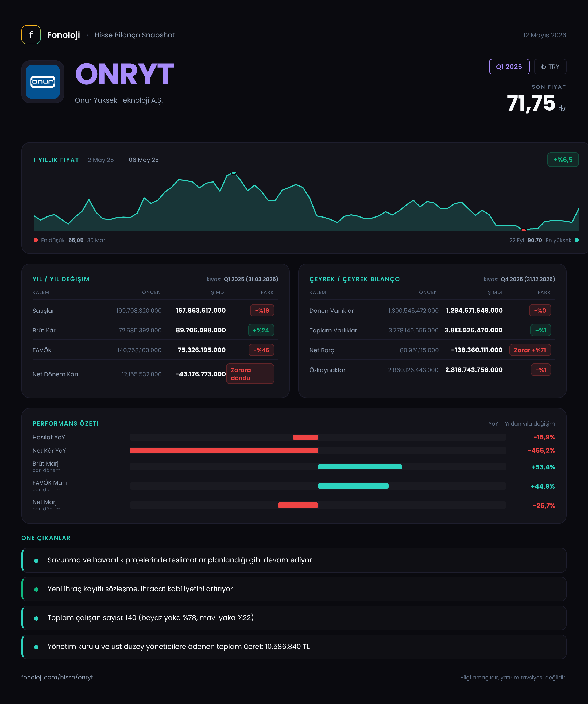This screenshot has width=588, height=704.
Task: Click the Hasılat YoY red bar
Action: pyautogui.click(x=305, y=437)
